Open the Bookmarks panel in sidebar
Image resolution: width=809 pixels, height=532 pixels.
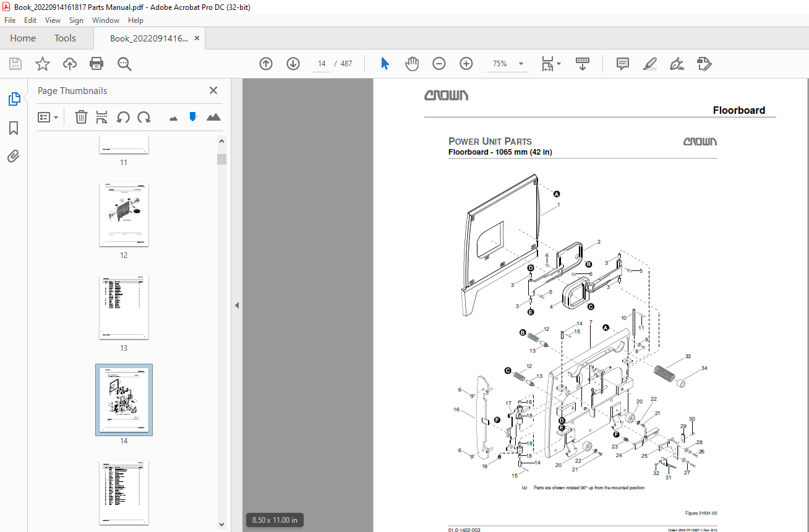(x=14, y=127)
